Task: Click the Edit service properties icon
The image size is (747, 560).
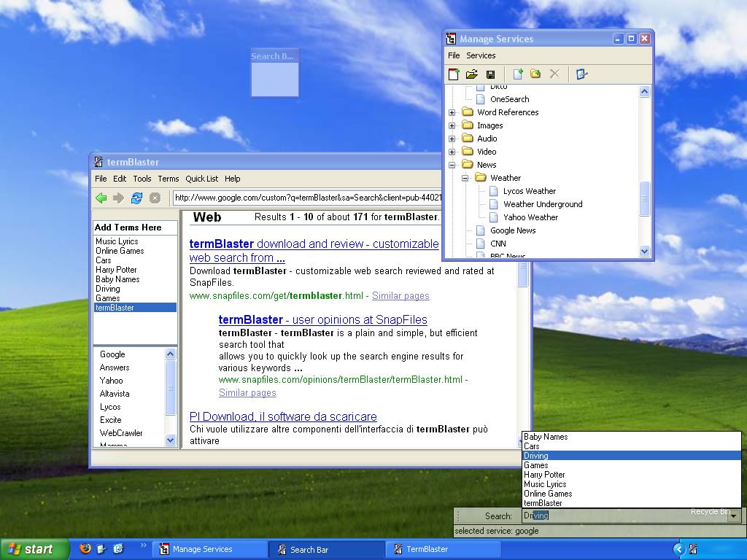Action: 581,74
